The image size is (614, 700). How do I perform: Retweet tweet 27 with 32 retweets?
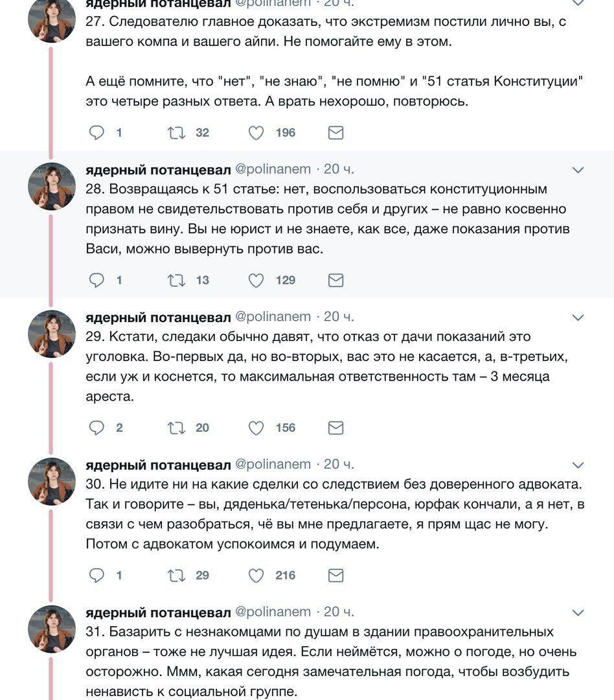tap(176, 133)
